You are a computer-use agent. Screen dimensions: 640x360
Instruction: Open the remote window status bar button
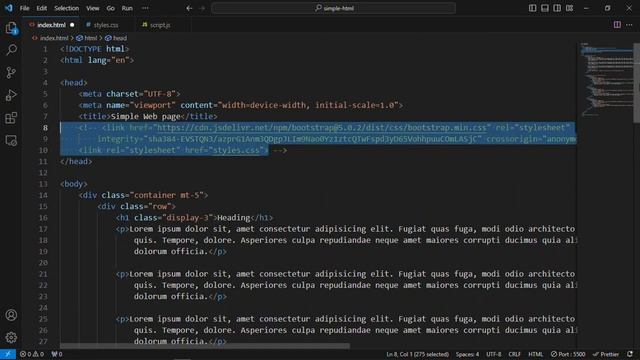(8, 354)
